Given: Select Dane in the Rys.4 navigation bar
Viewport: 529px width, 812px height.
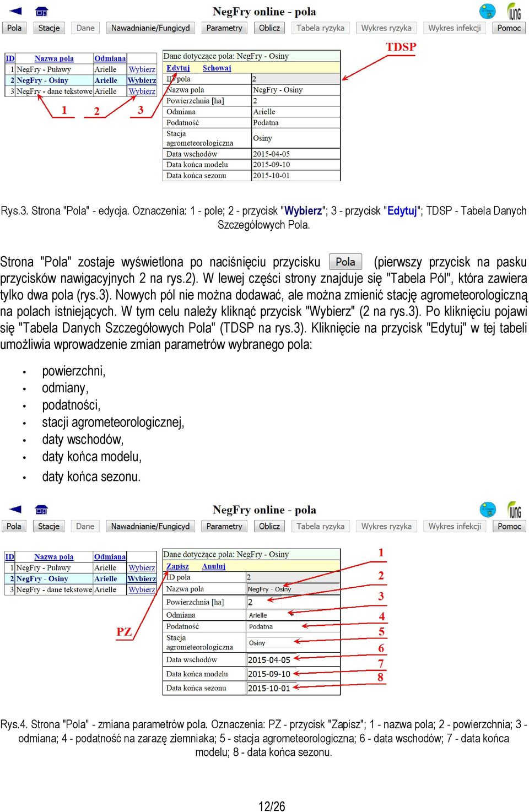Looking at the screenshot, I should coord(85,526).
